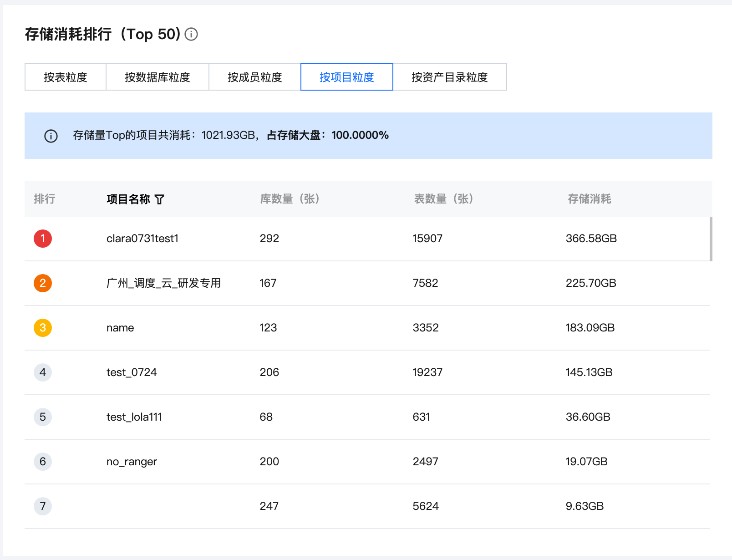Select the 按项目粒度 tab
732x560 pixels.
(x=347, y=77)
